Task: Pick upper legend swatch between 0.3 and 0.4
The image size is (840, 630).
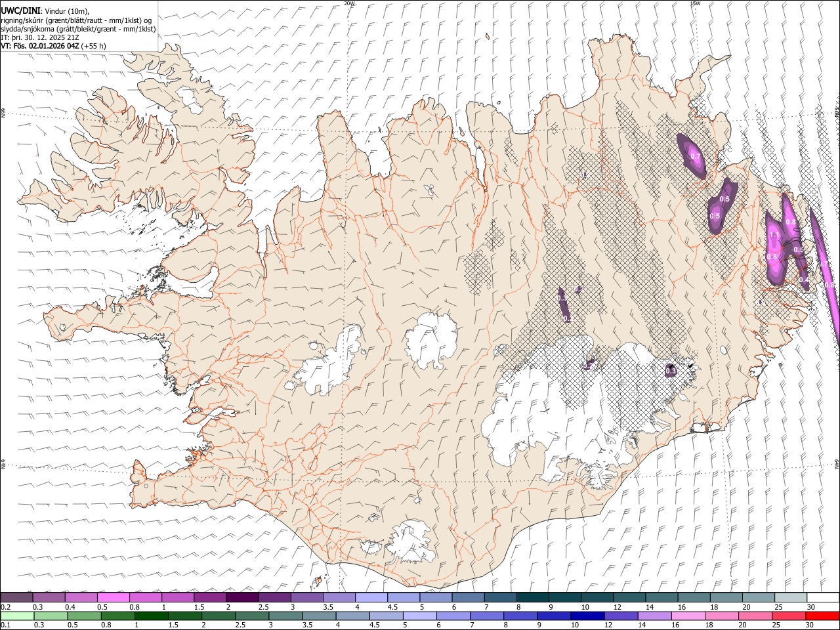Action: point(49,597)
